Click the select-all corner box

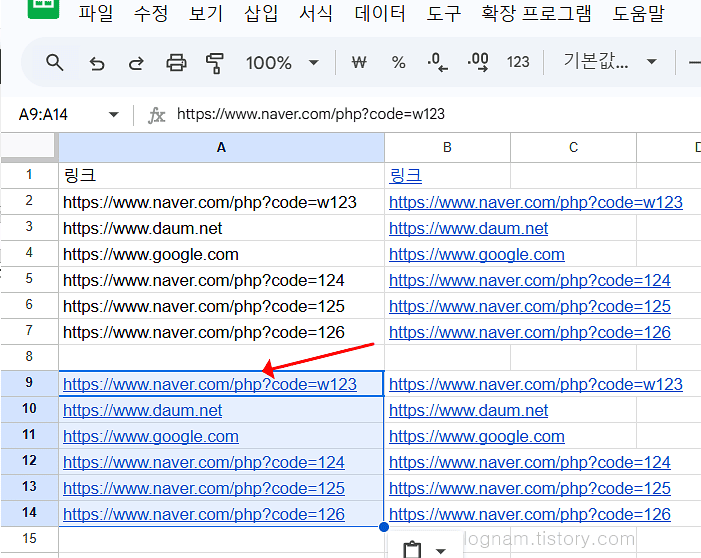pos(29,147)
